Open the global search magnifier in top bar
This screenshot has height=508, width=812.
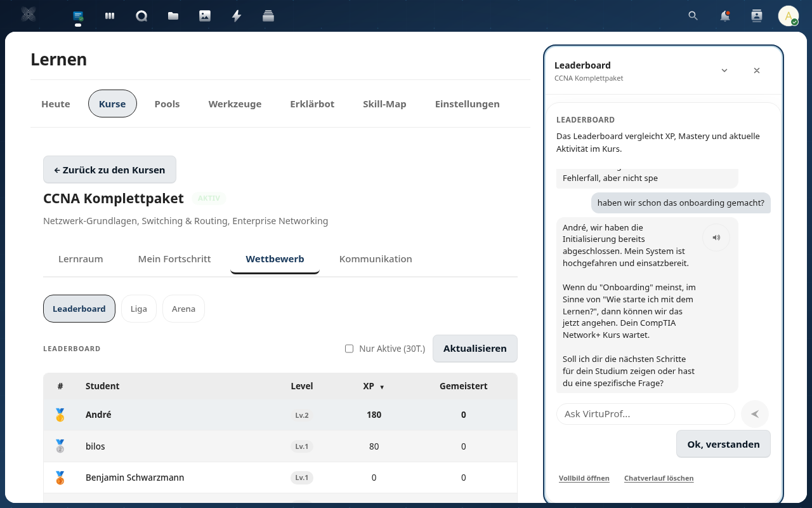pos(693,16)
